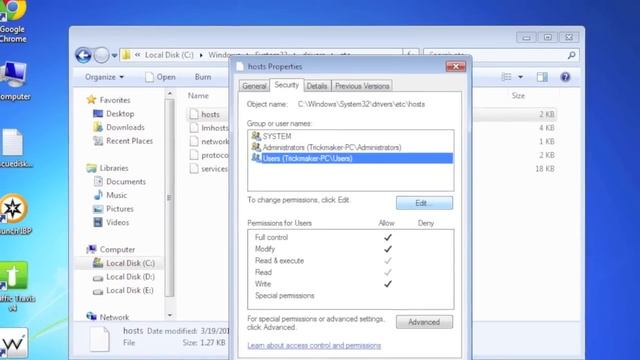The height and width of the screenshot is (360, 640).
Task: Click Advanced button in Security tab
Action: coord(424,322)
